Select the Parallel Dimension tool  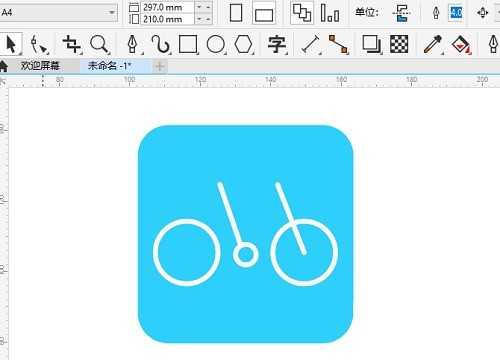pyautogui.click(x=310, y=45)
